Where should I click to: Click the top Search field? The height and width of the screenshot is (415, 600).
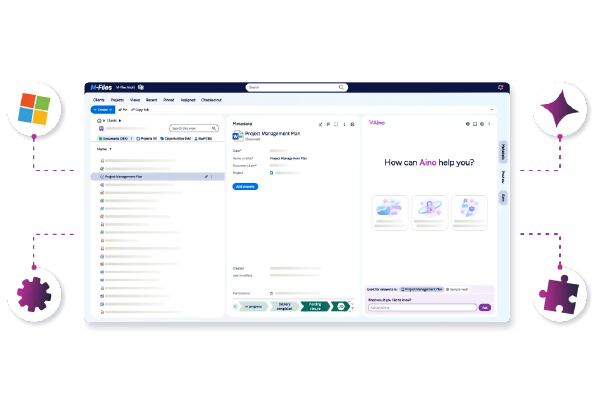pyautogui.click(x=297, y=88)
